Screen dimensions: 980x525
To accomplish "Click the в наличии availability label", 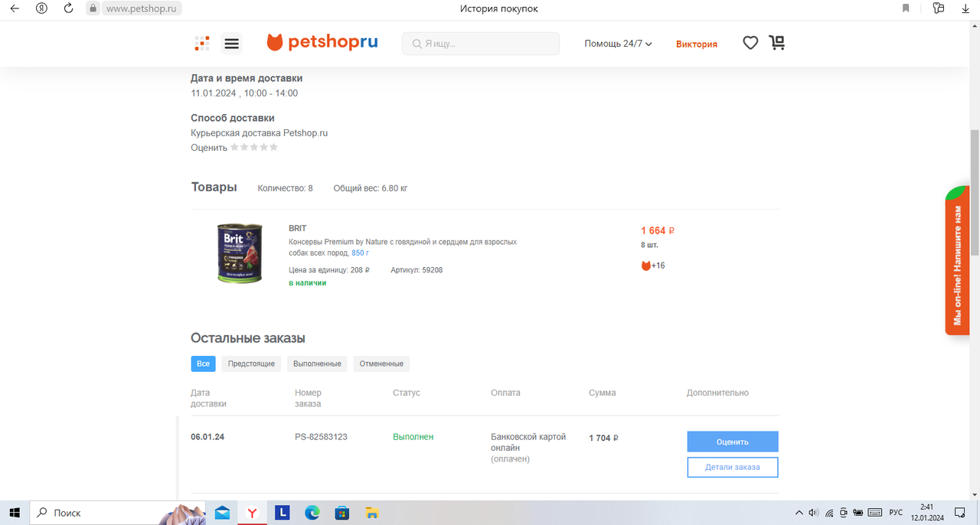I will pos(307,283).
